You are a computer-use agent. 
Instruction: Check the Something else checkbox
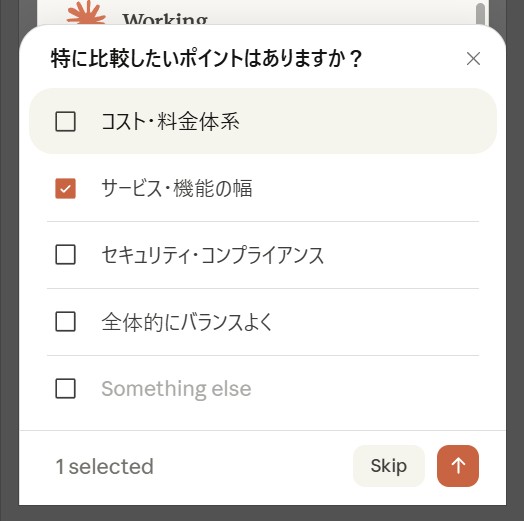point(65,388)
